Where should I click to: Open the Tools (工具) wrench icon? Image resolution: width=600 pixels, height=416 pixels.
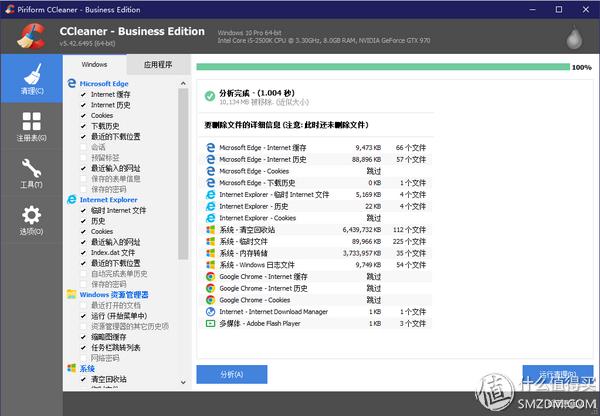coord(31,168)
